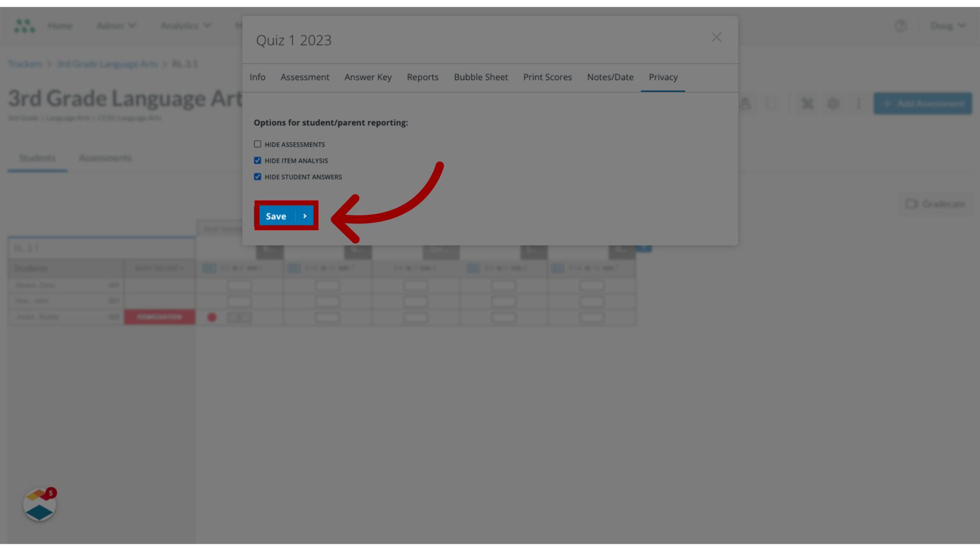Toggle the Hide Assessments checkbox
The width and height of the screenshot is (980, 551).
pyautogui.click(x=257, y=143)
